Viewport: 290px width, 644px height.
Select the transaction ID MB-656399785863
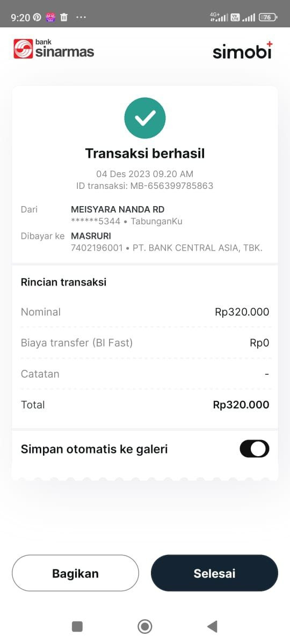point(172,186)
